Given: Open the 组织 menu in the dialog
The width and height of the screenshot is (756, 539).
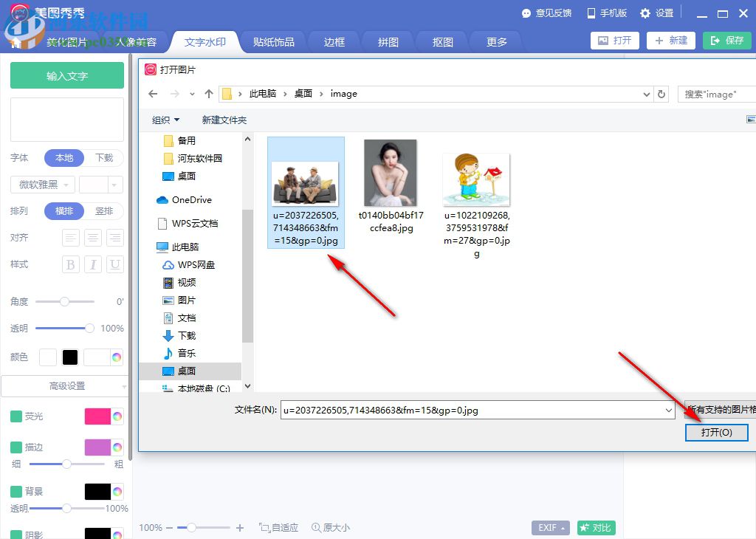Looking at the screenshot, I should (x=165, y=120).
